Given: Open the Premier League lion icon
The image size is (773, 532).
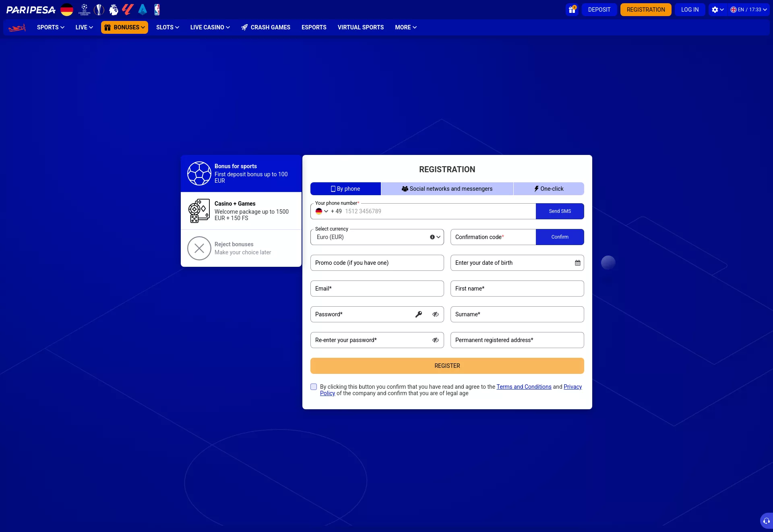Looking at the screenshot, I should [114, 10].
